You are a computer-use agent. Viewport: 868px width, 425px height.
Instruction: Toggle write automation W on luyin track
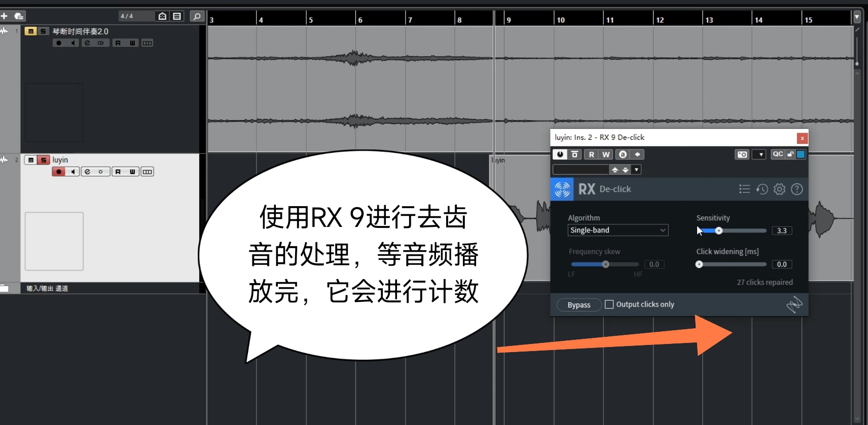pos(132,172)
